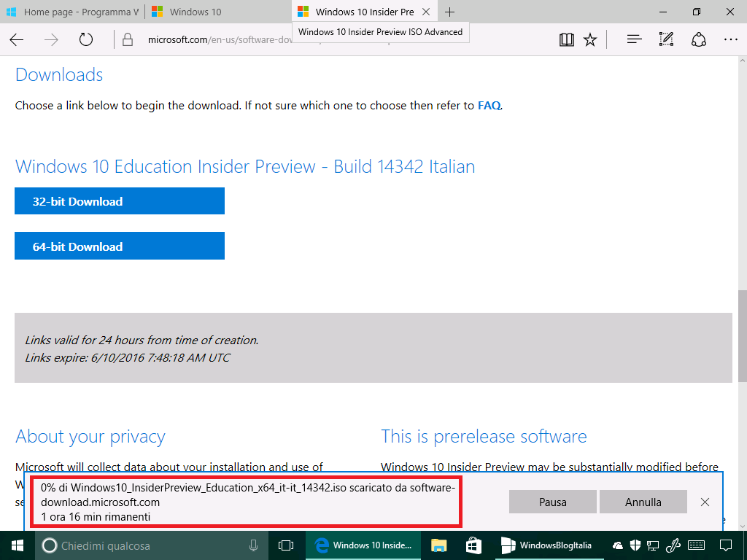The width and height of the screenshot is (747, 560).
Task: Open the Windows Store taskbar icon
Action: 473,545
